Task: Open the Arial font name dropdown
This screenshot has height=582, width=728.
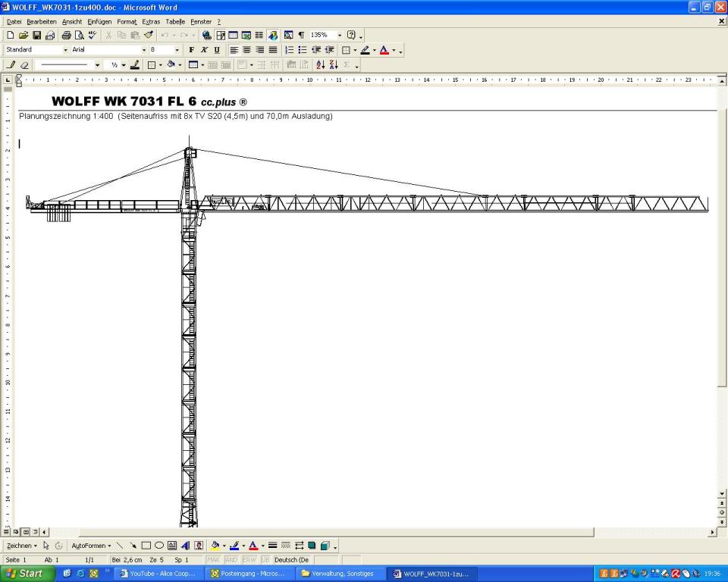Action: tap(143, 50)
